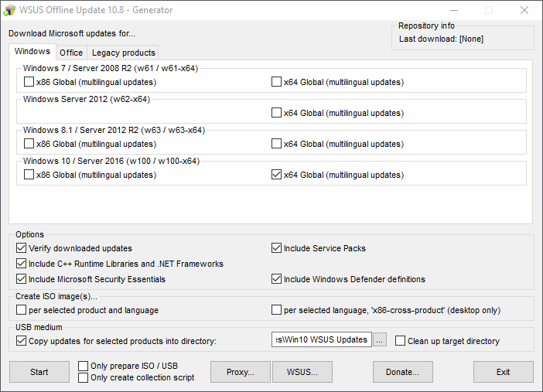
Task: Check Only create collection script
Action: click(83, 377)
